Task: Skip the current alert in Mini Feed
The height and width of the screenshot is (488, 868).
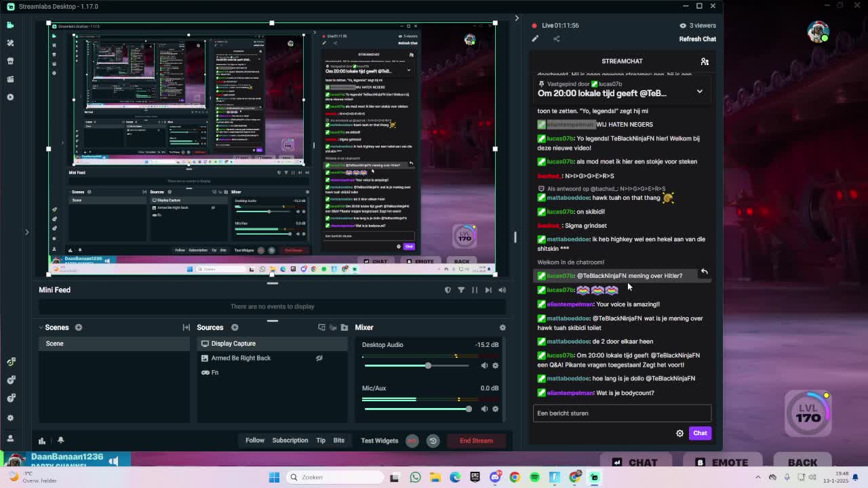Action: [x=488, y=290]
